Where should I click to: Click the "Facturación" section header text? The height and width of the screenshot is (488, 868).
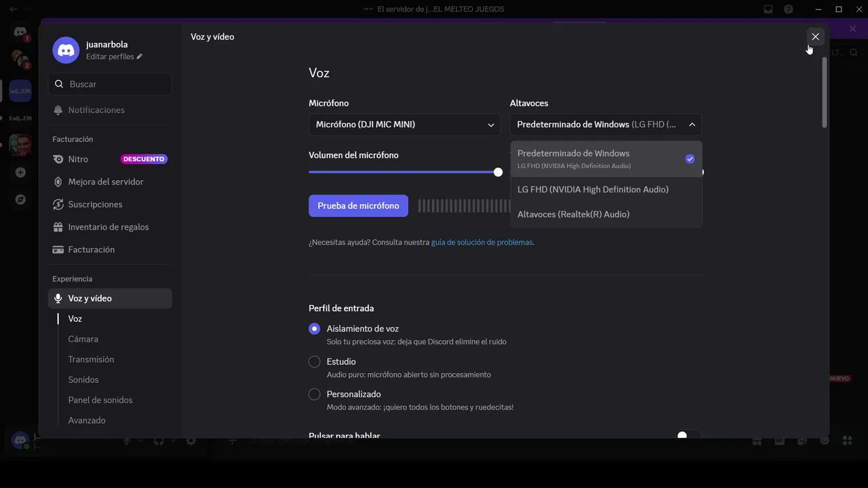73,140
